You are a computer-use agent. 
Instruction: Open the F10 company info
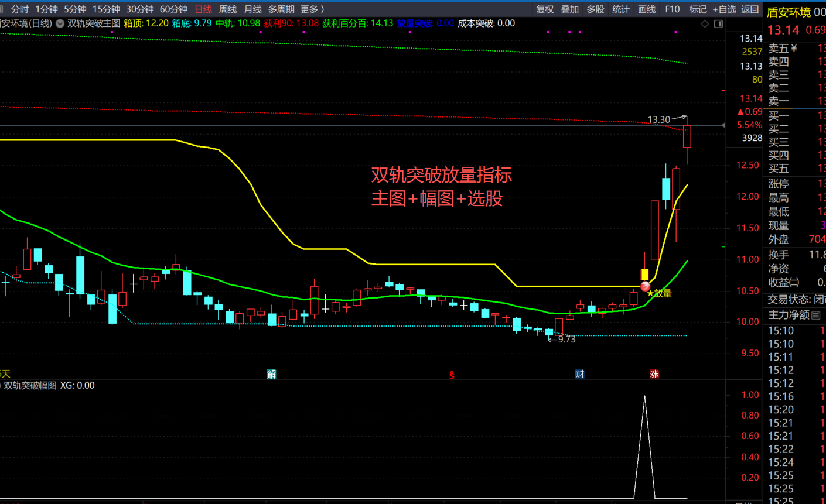tap(673, 9)
